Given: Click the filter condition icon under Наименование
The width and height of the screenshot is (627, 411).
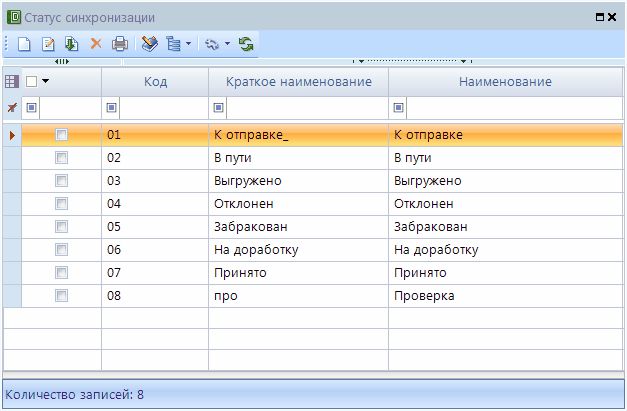Looking at the screenshot, I should click(x=400, y=107).
